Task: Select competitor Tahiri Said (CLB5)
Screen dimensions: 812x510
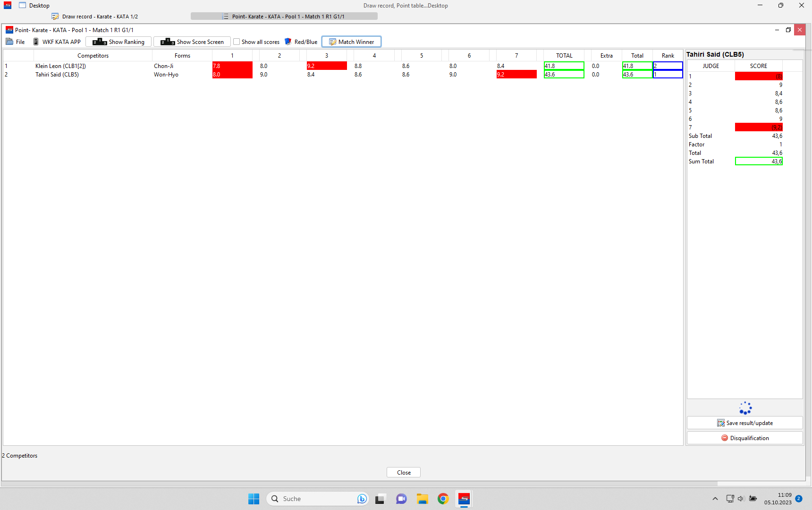Action: click(57, 75)
